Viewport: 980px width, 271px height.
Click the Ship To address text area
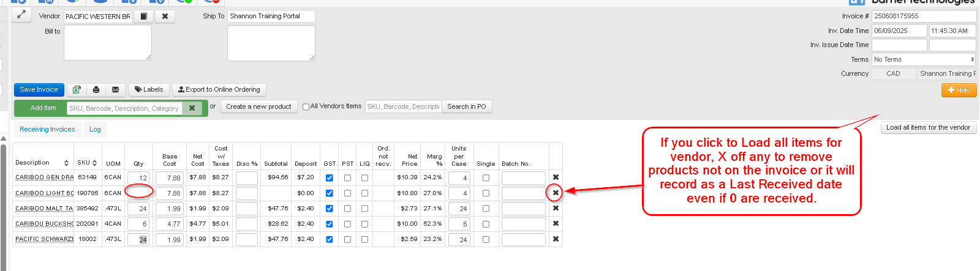pyautogui.click(x=271, y=43)
